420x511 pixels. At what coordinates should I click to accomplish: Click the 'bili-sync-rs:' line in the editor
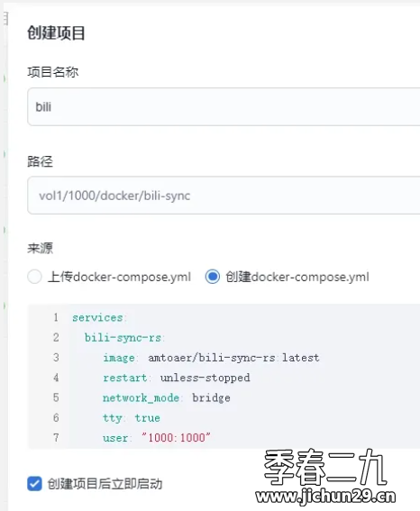(x=124, y=338)
